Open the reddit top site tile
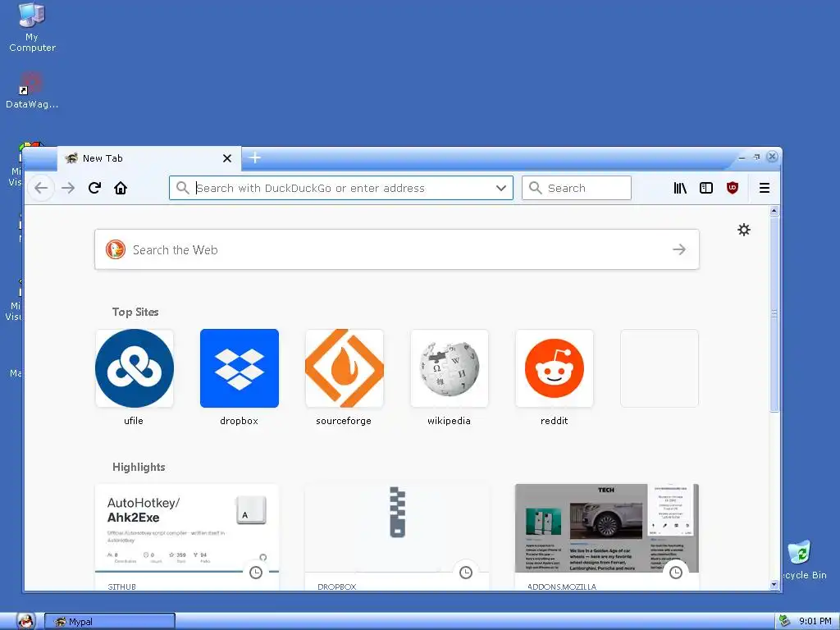The height and width of the screenshot is (630, 840). pyautogui.click(x=555, y=368)
